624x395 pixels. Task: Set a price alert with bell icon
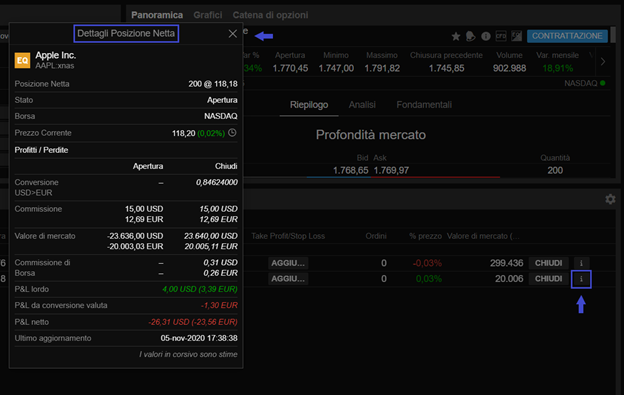(x=470, y=36)
